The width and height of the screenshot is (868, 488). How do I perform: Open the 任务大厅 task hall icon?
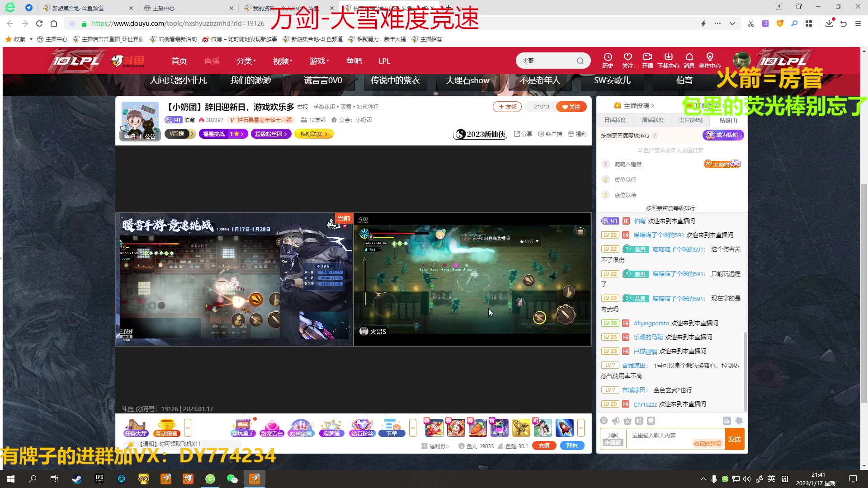(x=136, y=427)
